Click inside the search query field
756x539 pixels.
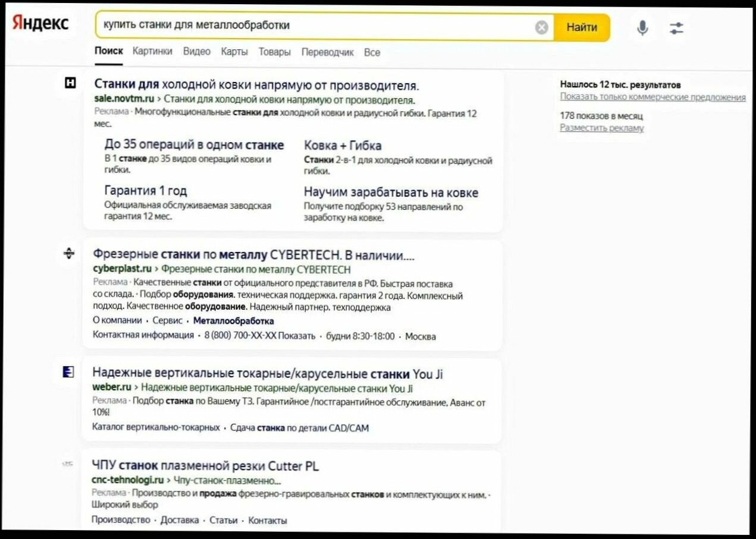coord(297,27)
